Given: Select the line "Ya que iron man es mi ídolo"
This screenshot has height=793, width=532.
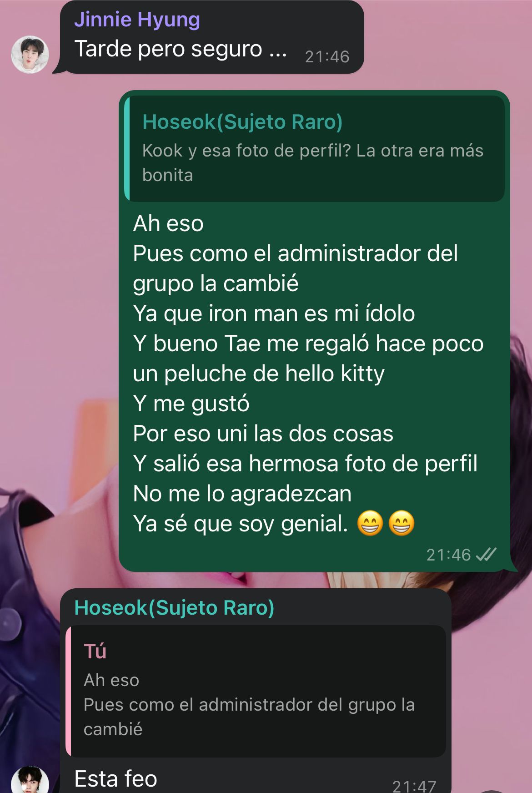Looking at the screenshot, I should (x=274, y=313).
